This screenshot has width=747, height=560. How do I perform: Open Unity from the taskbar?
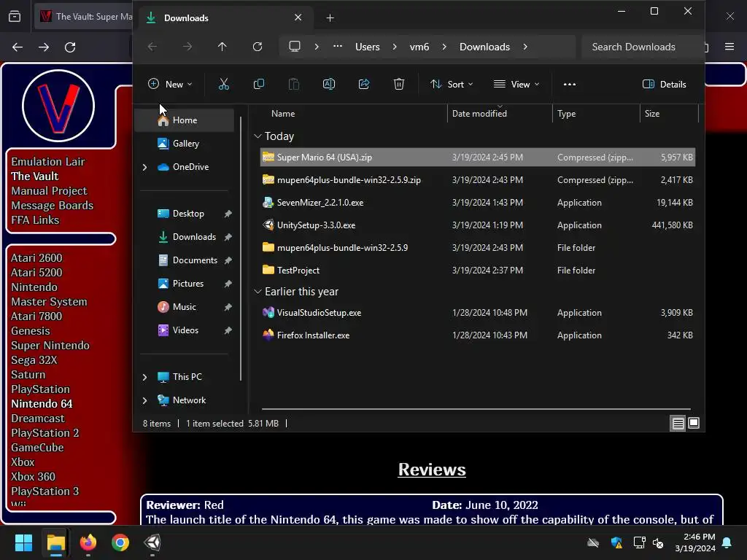click(x=152, y=542)
